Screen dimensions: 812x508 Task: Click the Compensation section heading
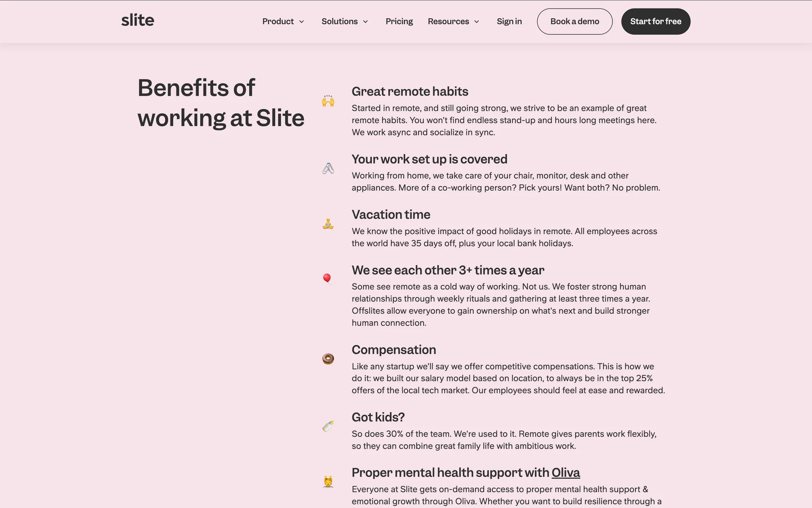tap(394, 350)
